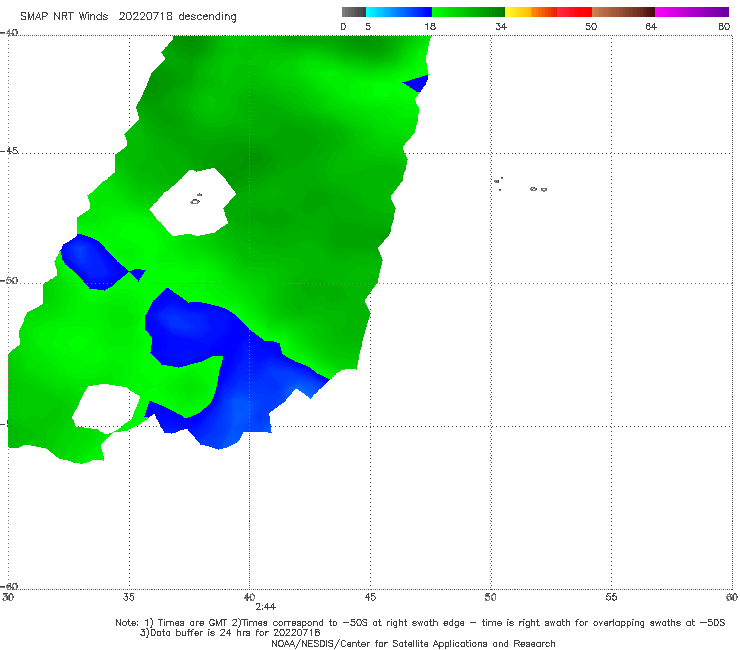Click the island pair east of 51 longitude
The image size is (740, 650).
pyautogui.click(x=538, y=189)
